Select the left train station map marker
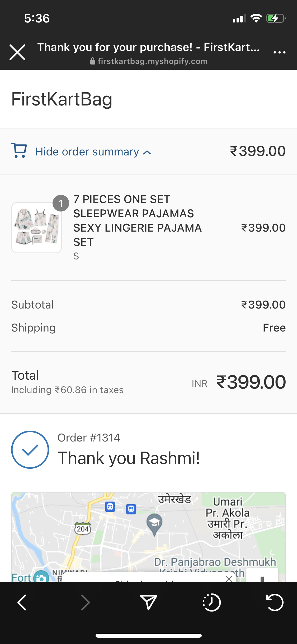 pos(110,507)
